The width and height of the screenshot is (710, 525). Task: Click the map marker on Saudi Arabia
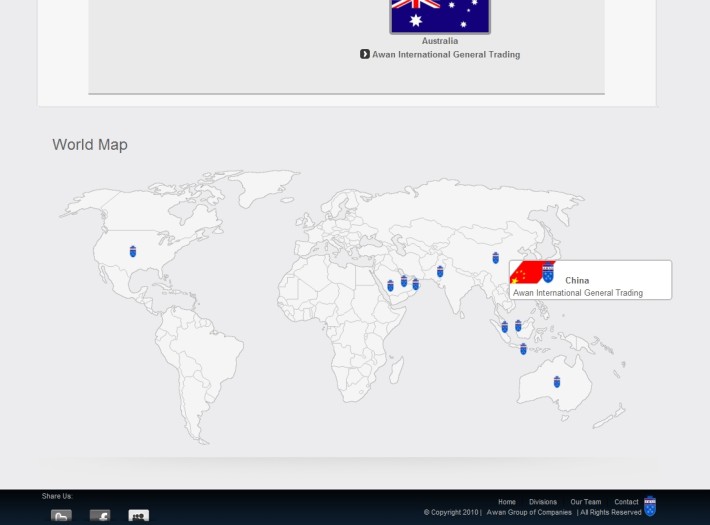(x=390, y=286)
